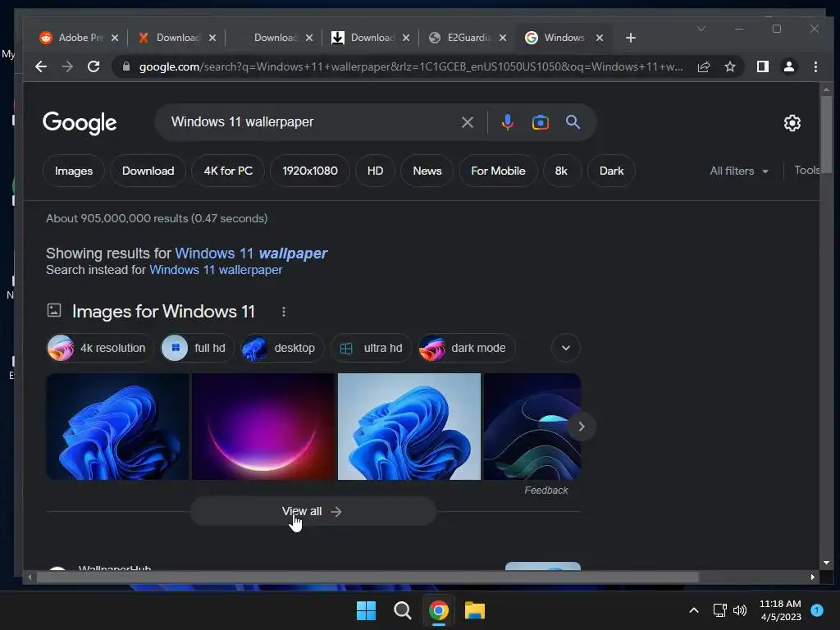Image resolution: width=840 pixels, height=630 pixels.
Task: Close the Adobe Pre tab
Action: click(115, 38)
